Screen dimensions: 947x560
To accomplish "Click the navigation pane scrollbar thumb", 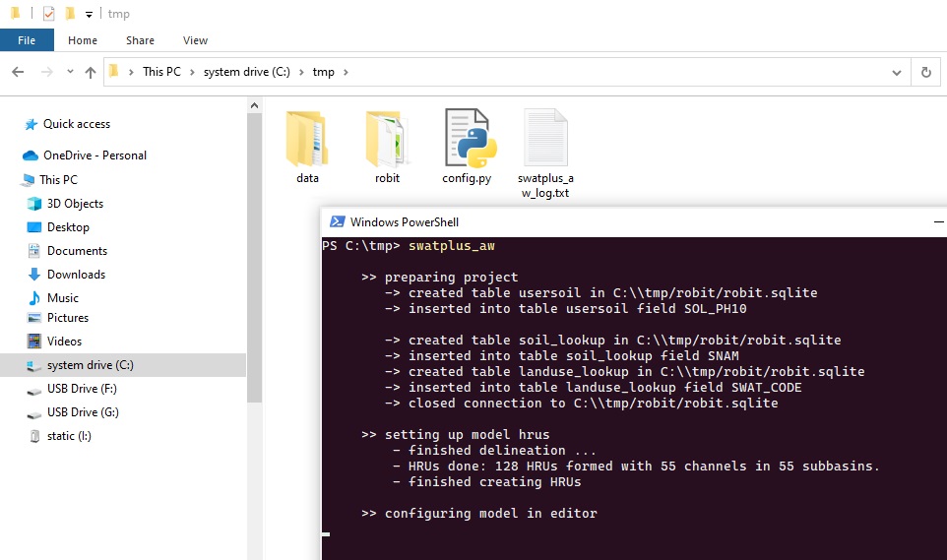I will 254,258.
